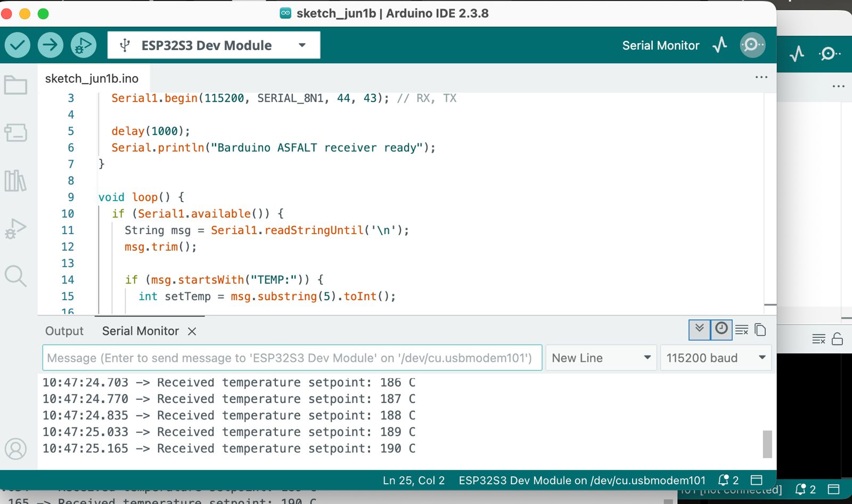The height and width of the screenshot is (504, 852).
Task: Open the ESP32S3 Dev Module board selector
Action: pyautogui.click(x=214, y=45)
